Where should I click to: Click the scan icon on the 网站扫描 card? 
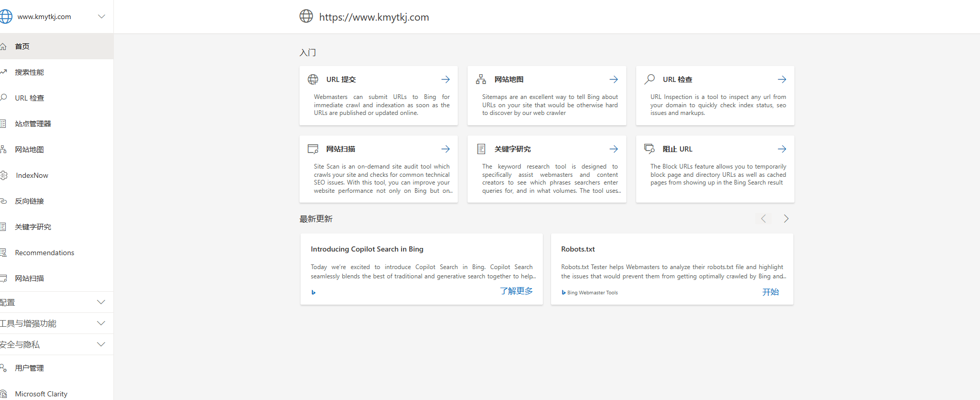[313, 149]
